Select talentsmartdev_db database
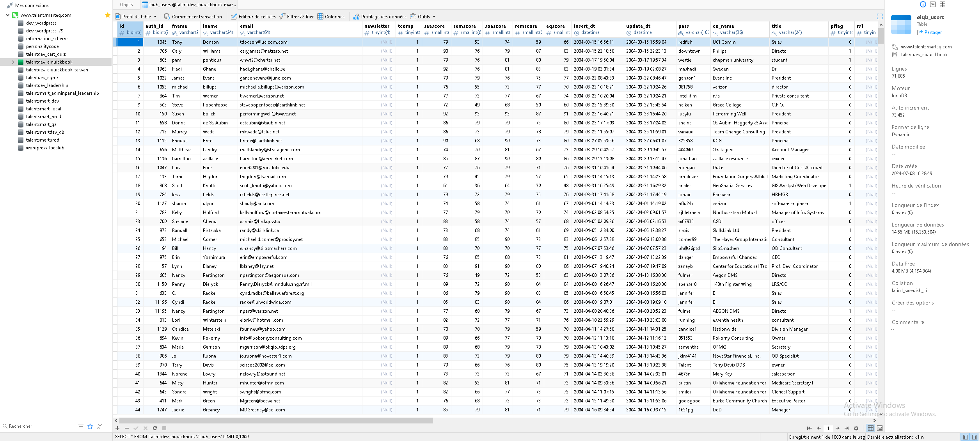The image size is (980, 441). 45,132
